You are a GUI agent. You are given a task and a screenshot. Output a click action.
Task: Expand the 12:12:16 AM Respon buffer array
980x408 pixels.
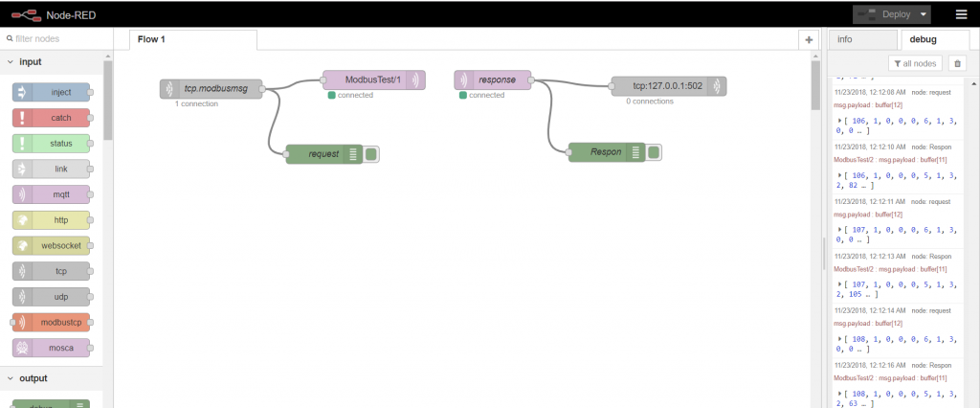click(840, 393)
